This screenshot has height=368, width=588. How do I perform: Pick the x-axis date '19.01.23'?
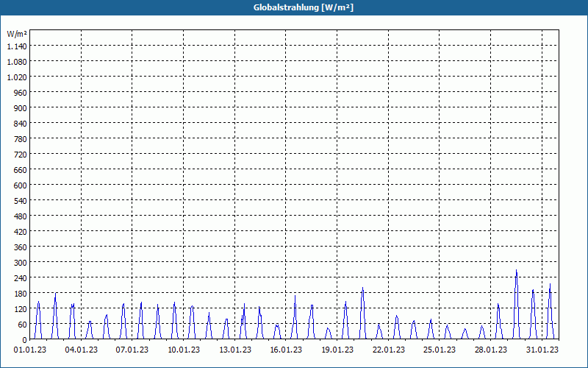click(337, 350)
